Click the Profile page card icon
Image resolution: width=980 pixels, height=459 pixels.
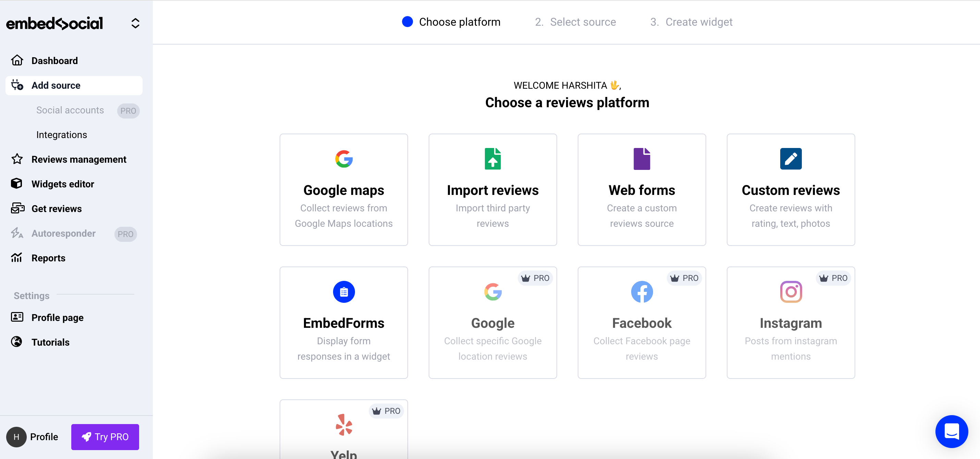pos(17,317)
